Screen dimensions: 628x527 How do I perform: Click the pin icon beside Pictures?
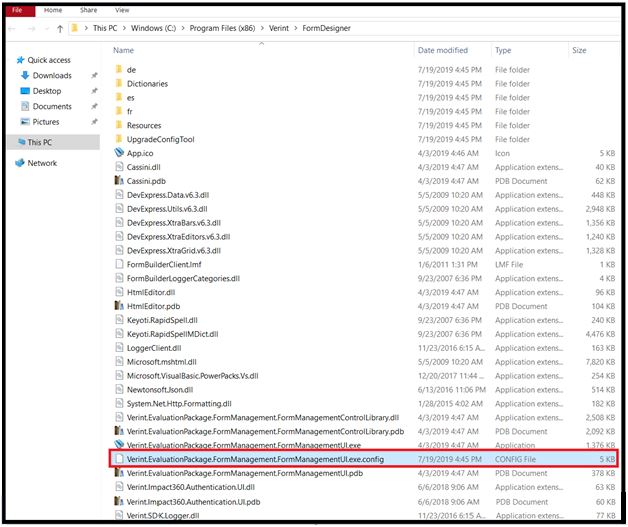pyautogui.click(x=94, y=122)
